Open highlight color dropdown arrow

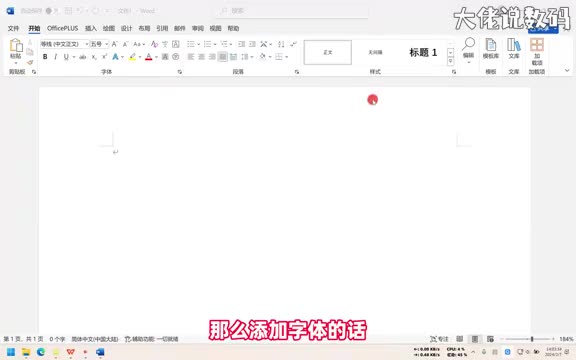click(140, 57)
